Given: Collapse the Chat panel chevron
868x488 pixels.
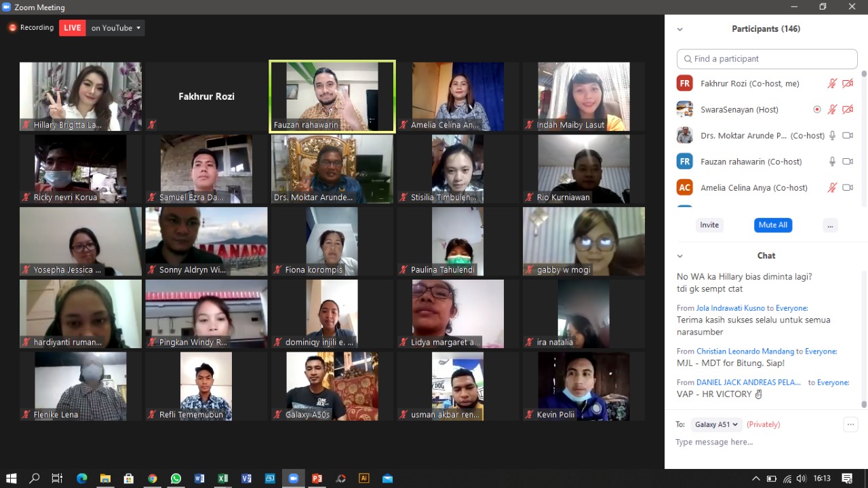Looking at the screenshot, I should (x=679, y=256).
